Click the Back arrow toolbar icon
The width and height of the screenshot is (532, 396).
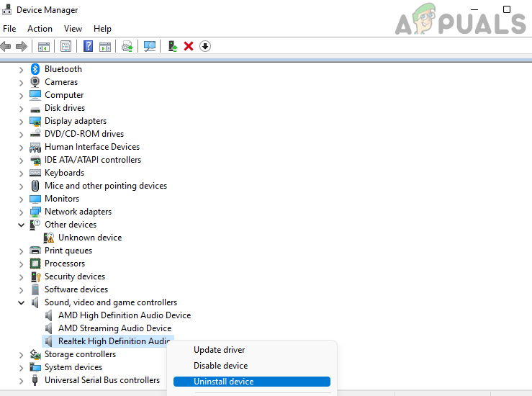[x=6, y=46]
